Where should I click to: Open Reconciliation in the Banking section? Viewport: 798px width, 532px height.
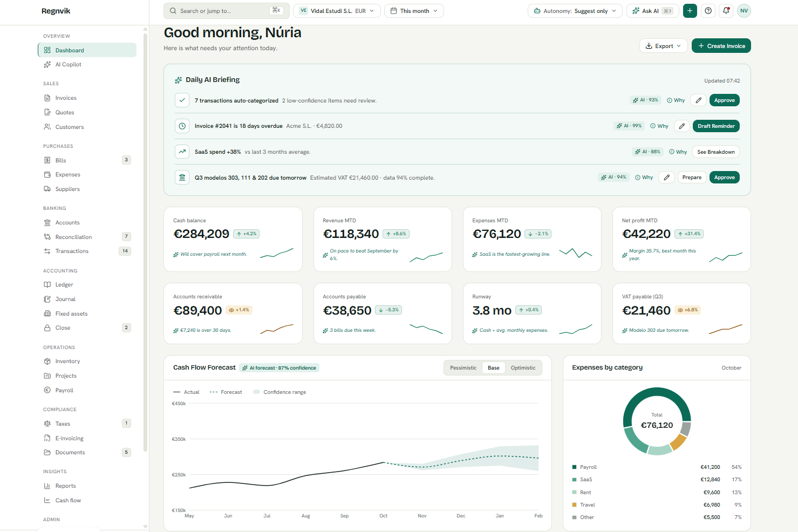87,237
